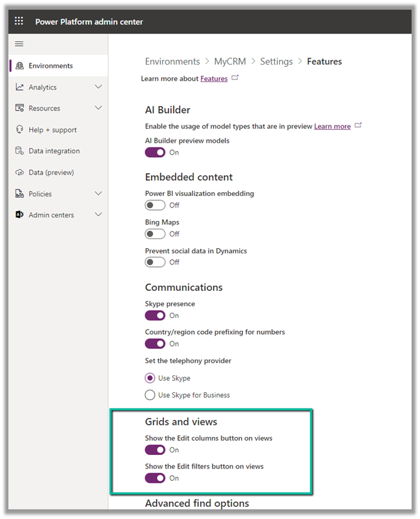The height and width of the screenshot is (519, 420).
Task: Disable AI Builder preview models toggle
Action: 155,153
